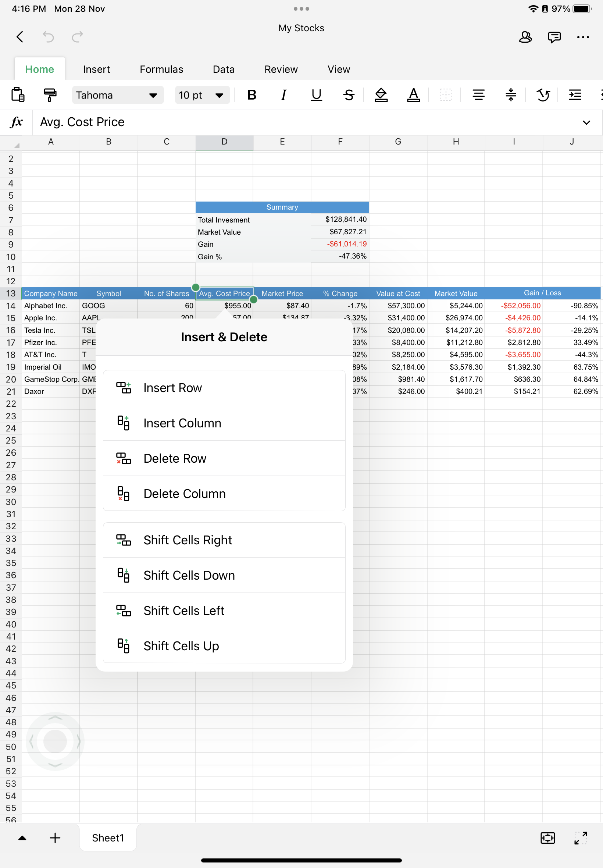Select the Gain / Loss header cell
This screenshot has width=603, height=868.
coord(543,293)
